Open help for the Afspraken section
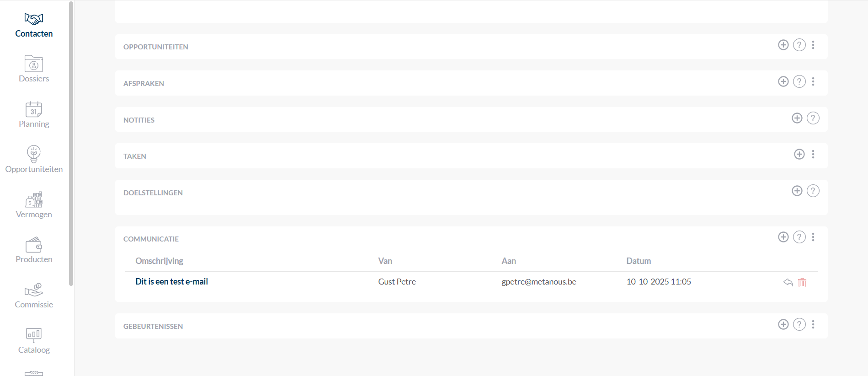Image resolution: width=868 pixels, height=376 pixels. pyautogui.click(x=799, y=81)
